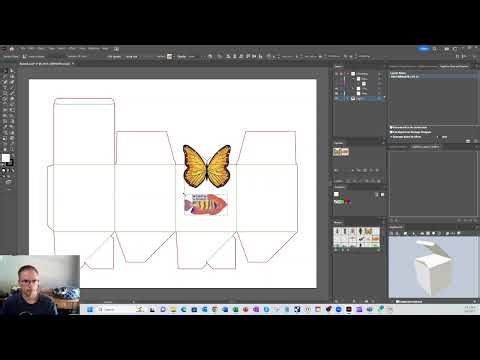Open Microsoft Edge from the taskbar
Screen dimensions: 480x360
pyautogui.click(x=183, y=309)
